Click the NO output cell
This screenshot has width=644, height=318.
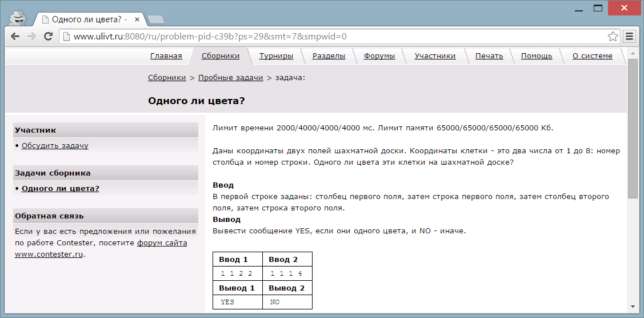(287, 302)
